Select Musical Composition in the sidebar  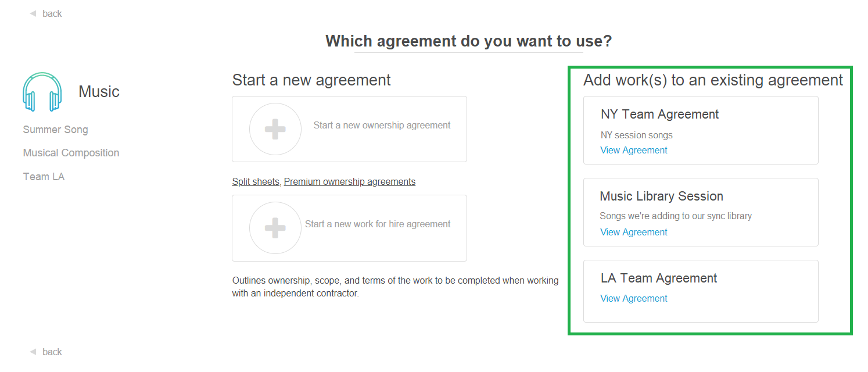pyautogui.click(x=71, y=153)
